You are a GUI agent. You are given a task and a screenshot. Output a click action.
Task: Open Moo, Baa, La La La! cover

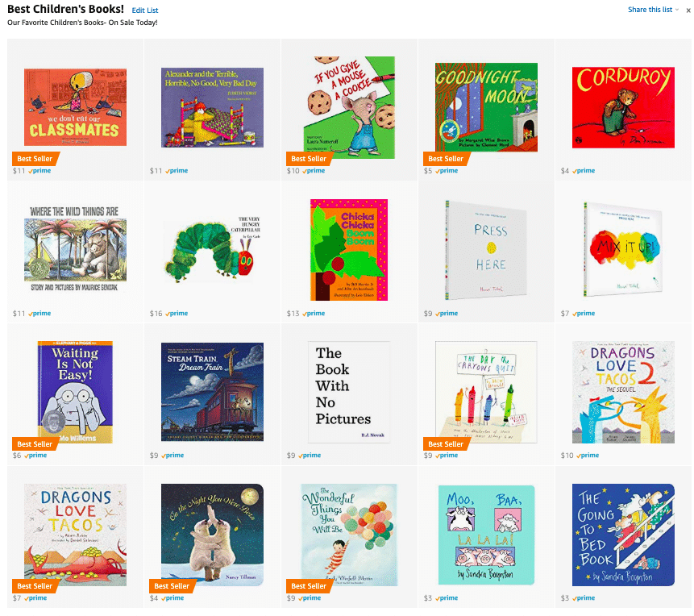[x=486, y=535]
